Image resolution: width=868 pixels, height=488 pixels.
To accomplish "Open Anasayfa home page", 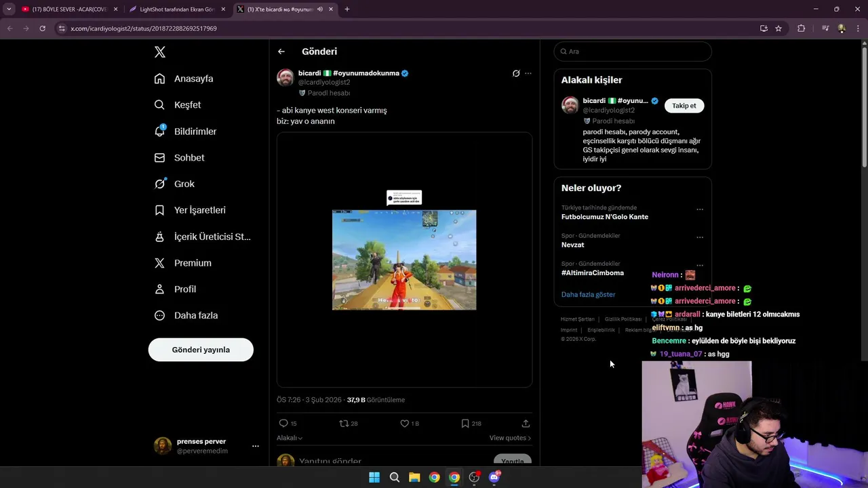I will pos(184,79).
